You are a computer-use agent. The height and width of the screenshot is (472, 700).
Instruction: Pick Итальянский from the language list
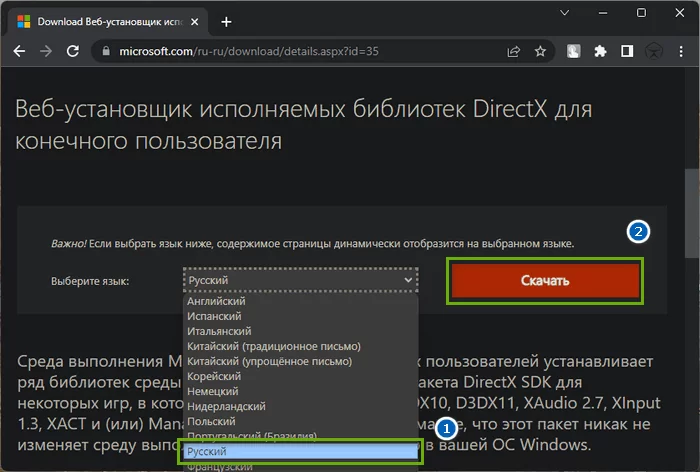pos(220,331)
